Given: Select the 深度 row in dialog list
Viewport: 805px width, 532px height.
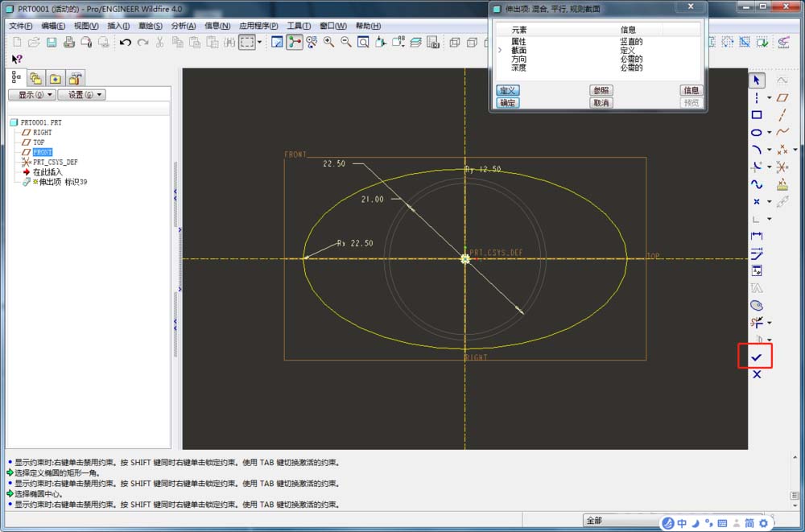Looking at the screenshot, I should [598, 68].
